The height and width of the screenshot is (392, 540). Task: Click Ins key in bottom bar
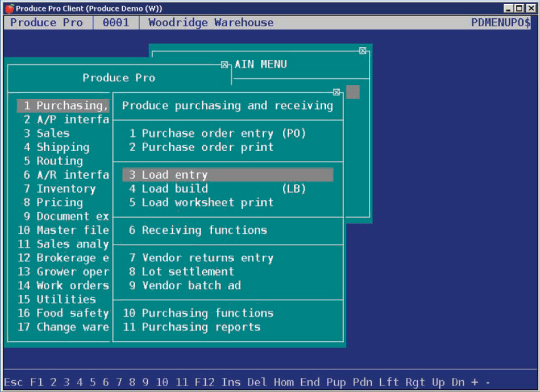pyautogui.click(x=231, y=382)
